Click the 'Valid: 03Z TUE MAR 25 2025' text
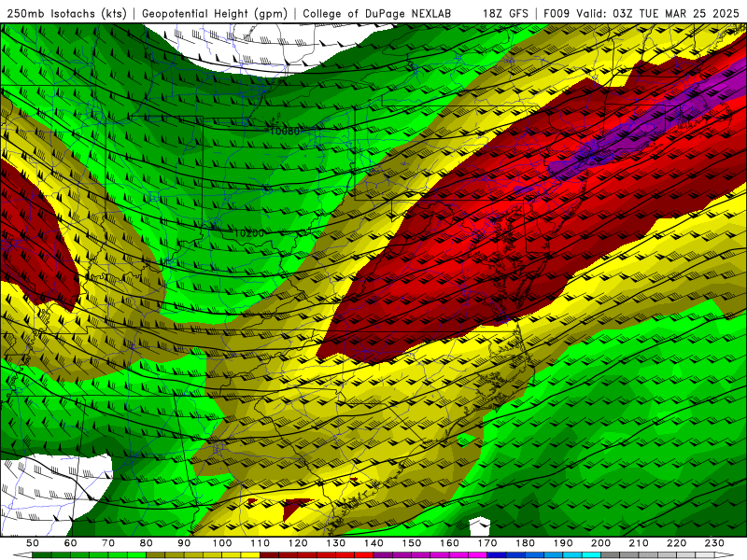The width and height of the screenshot is (747, 560). 657,13
